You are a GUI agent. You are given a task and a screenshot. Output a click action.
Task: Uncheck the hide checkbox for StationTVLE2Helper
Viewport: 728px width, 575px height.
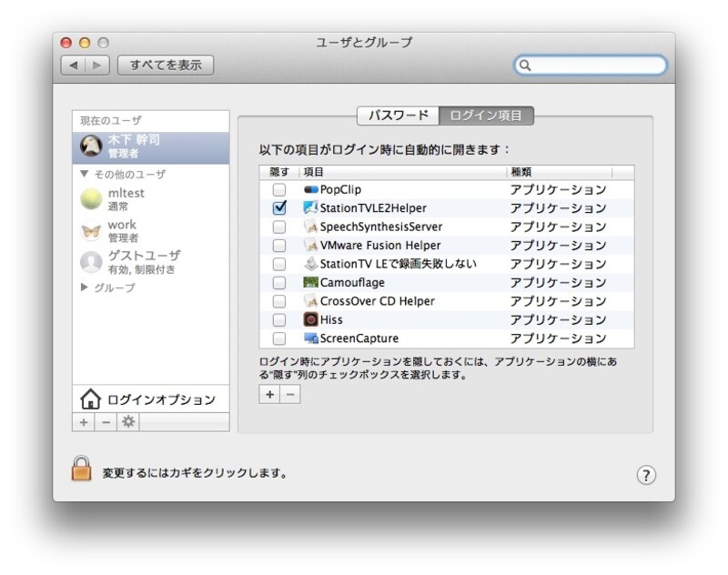point(281,209)
